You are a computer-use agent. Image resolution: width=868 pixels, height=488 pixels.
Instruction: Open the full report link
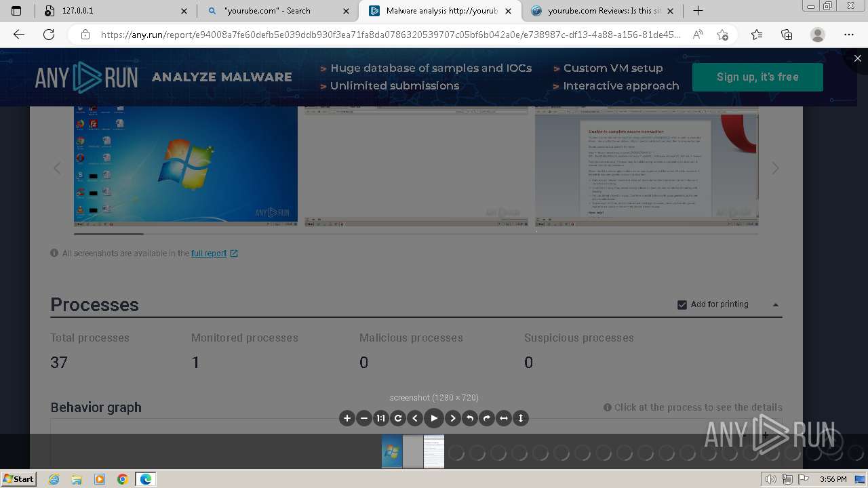tap(214, 253)
